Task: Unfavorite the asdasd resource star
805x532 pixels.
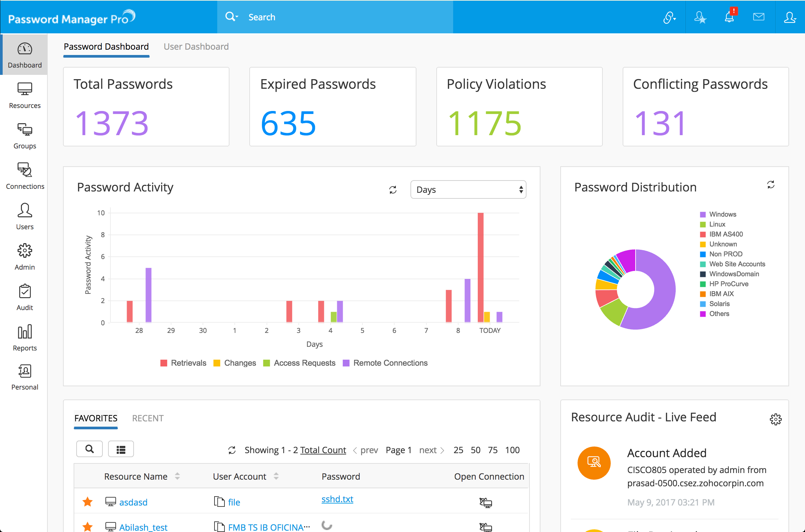Action: pyautogui.click(x=88, y=502)
